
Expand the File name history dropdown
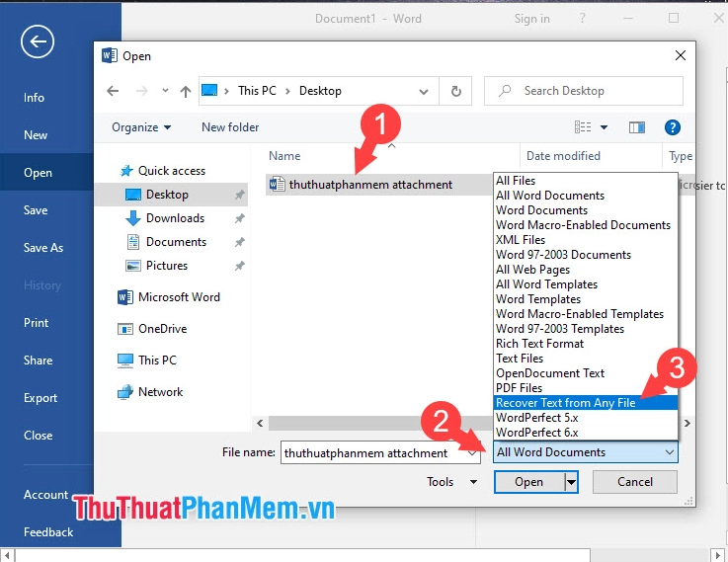coord(472,453)
